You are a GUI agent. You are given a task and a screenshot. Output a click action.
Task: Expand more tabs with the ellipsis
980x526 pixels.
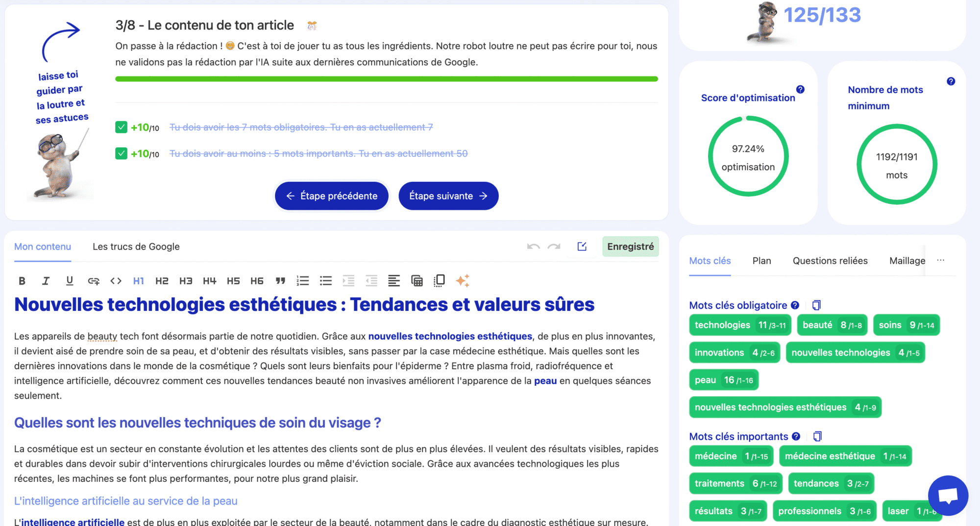pos(941,260)
